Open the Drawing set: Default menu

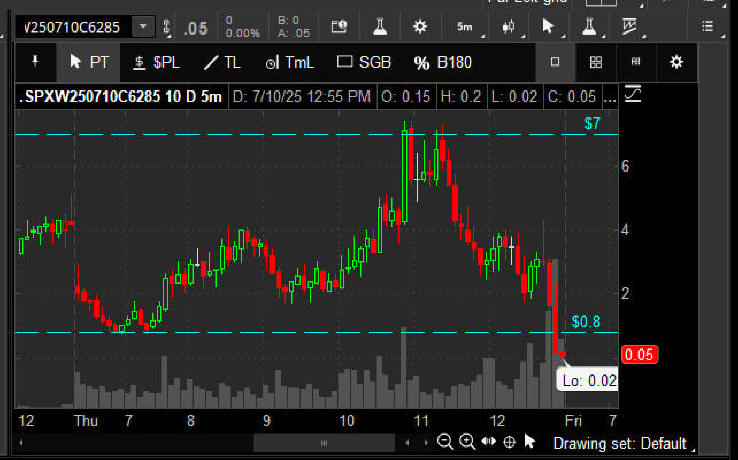point(619,443)
